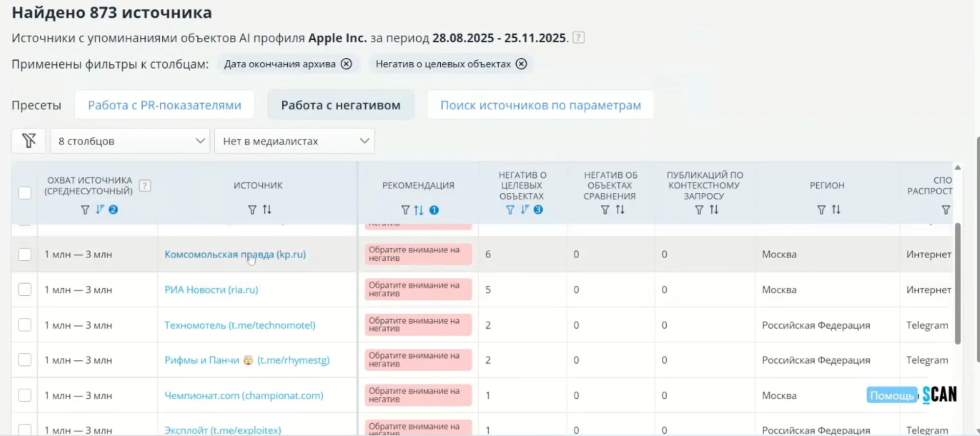
Task: Click 'Интернет' in РИА Новости row
Action: click(x=929, y=290)
